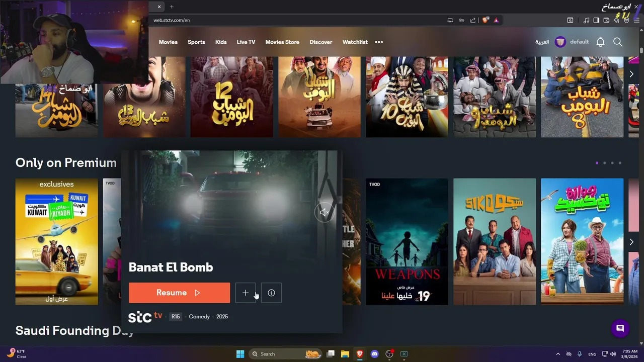
Task: Open Brave Wallet icon
Action: click(606, 20)
